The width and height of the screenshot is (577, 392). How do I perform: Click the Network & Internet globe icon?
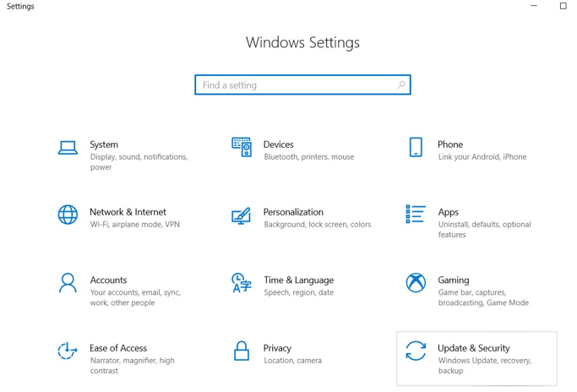pos(68,215)
